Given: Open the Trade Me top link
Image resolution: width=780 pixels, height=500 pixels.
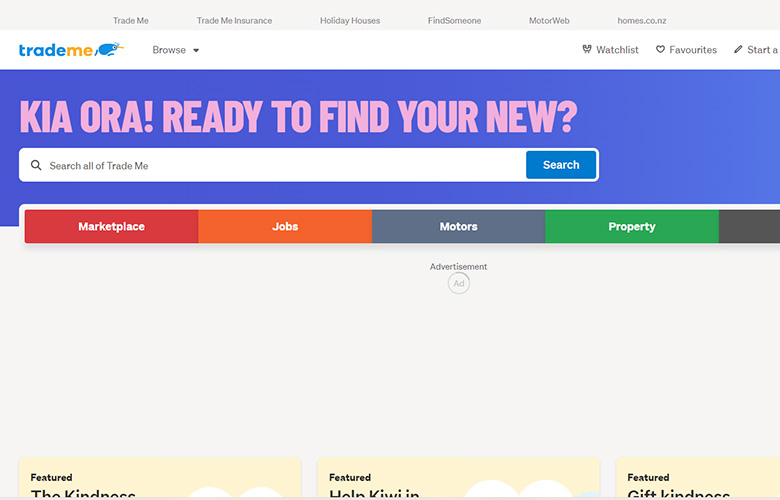Looking at the screenshot, I should click(x=130, y=20).
